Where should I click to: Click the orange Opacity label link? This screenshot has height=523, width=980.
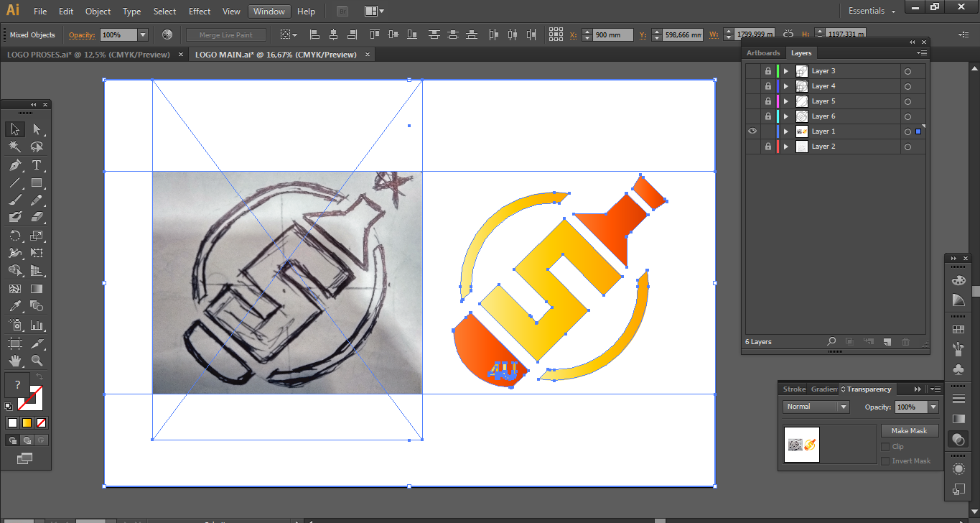click(x=82, y=35)
